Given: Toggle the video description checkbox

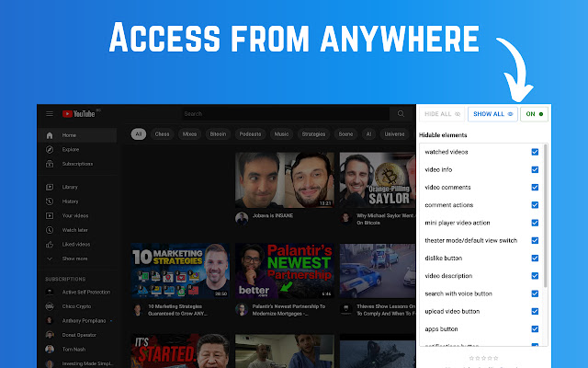Looking at the screenshot, I should 535,276.
